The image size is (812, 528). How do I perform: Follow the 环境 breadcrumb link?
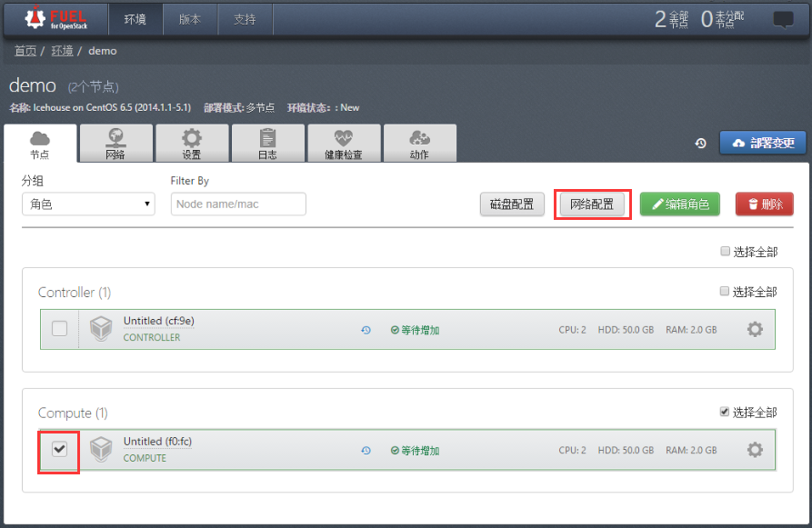click(62, 51)
